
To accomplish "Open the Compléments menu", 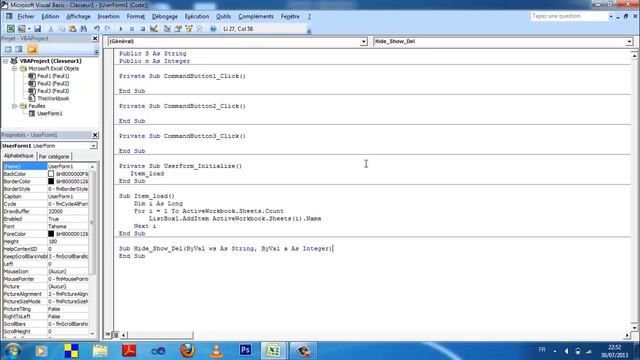I will click(256, 16).
